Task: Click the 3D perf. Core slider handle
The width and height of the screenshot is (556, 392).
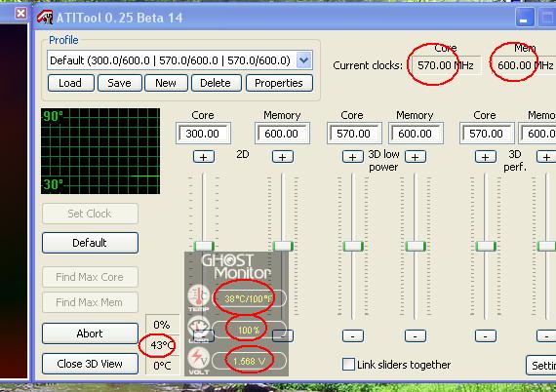Action: coord(486,246)
